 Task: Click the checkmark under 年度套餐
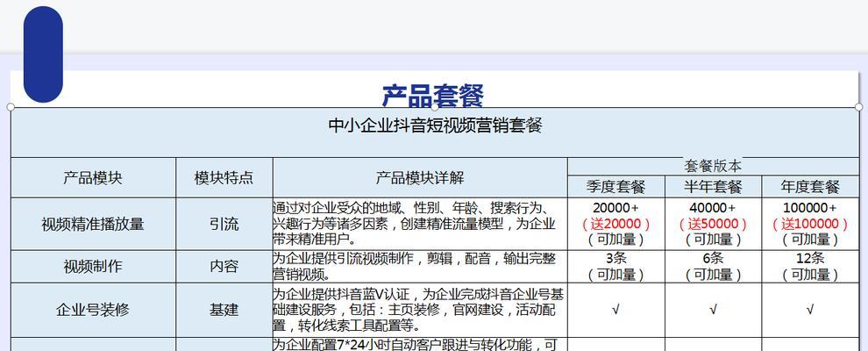pos(810,310)
